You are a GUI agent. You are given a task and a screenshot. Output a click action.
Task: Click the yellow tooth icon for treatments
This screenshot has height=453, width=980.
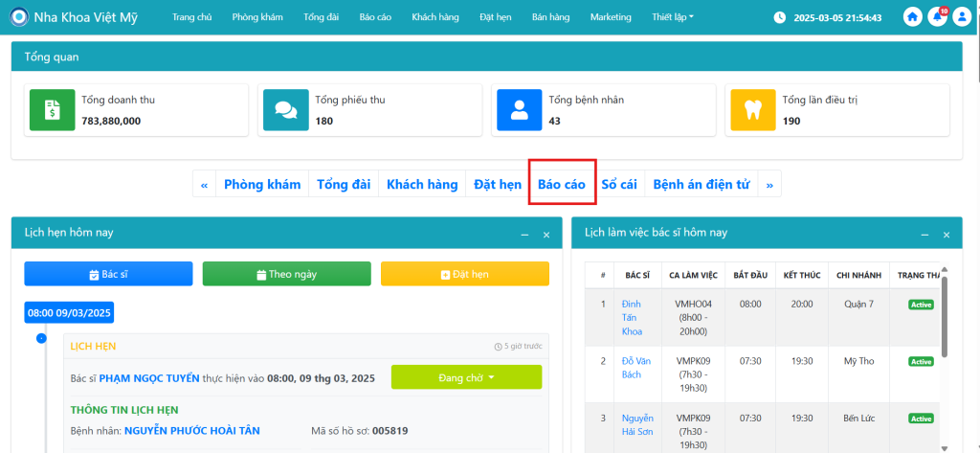pyautogui.click(x=752, y=110)
